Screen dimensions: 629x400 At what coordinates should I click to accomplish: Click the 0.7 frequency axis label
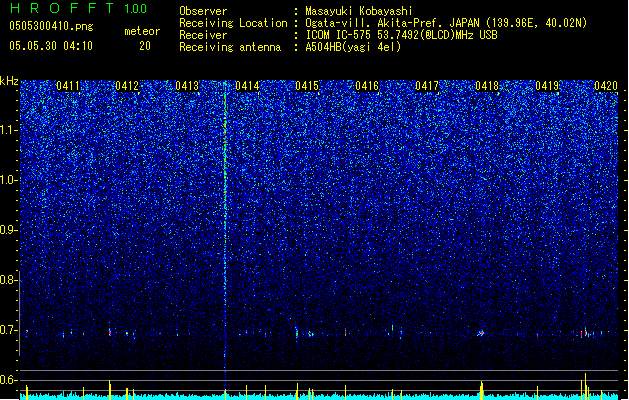(x=8, y=330)
